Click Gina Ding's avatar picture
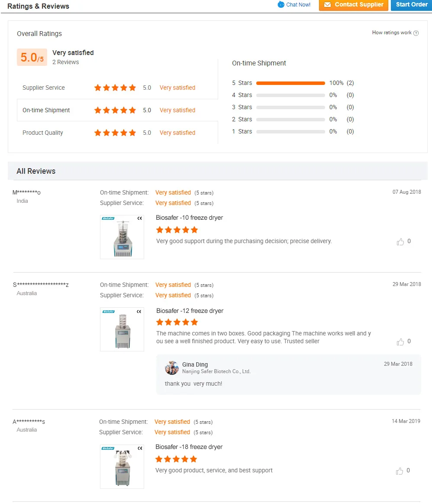This screenshot has height=504, width=432. click(172, 368)
